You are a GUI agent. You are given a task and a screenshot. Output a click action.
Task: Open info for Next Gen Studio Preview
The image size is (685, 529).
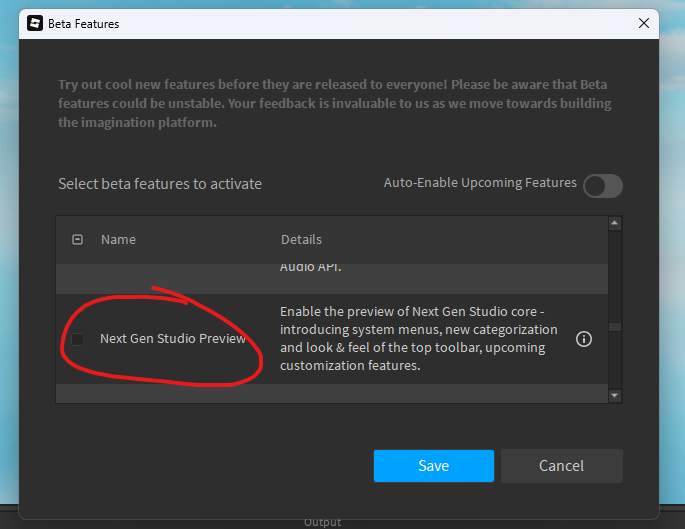[x=584, y=339]
